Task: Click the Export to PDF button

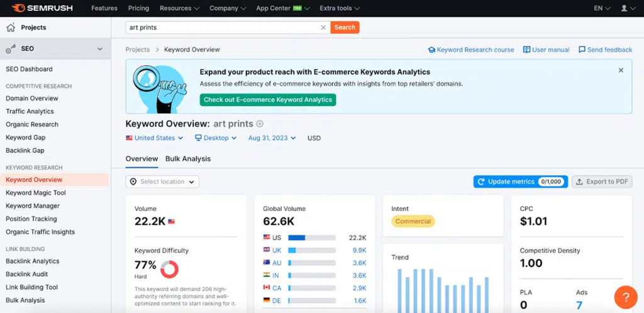Action: pyautogui.click(x=602, y=182)
